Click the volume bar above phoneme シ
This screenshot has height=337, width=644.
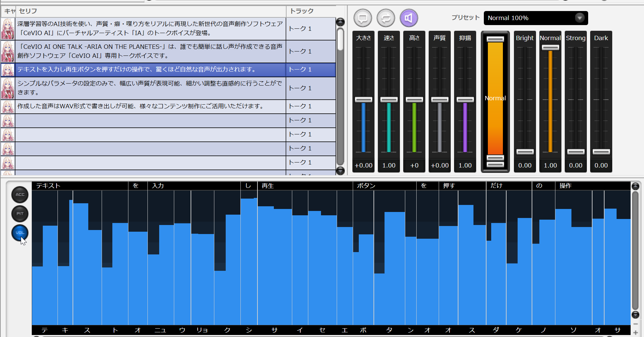click(249, 262)
